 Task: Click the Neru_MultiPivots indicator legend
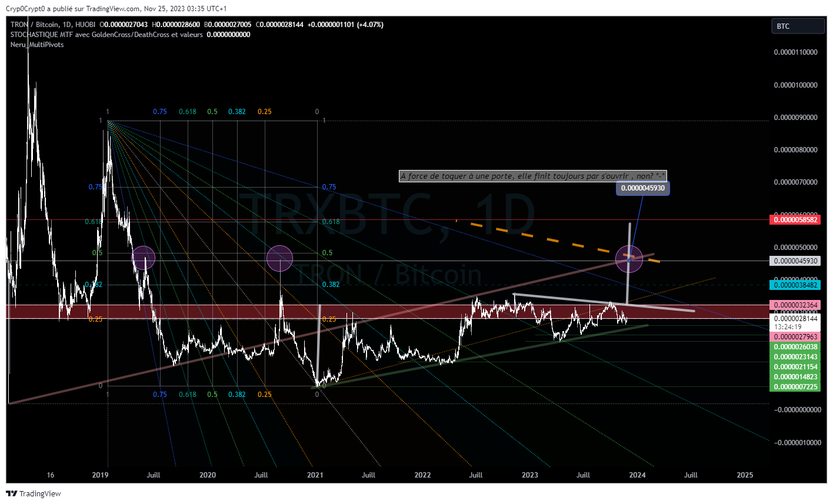click(x=37, y=45)
